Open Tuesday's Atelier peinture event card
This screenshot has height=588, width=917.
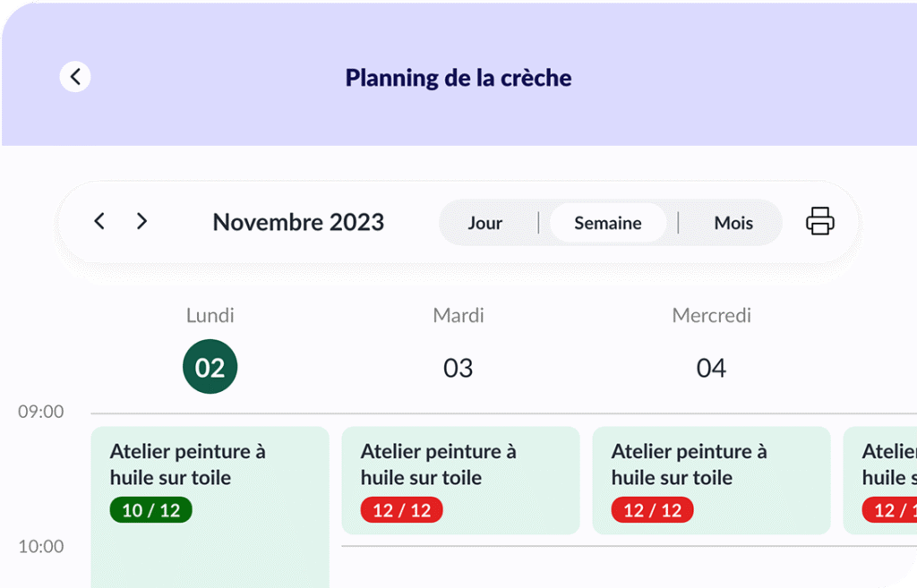pos(461,481)
